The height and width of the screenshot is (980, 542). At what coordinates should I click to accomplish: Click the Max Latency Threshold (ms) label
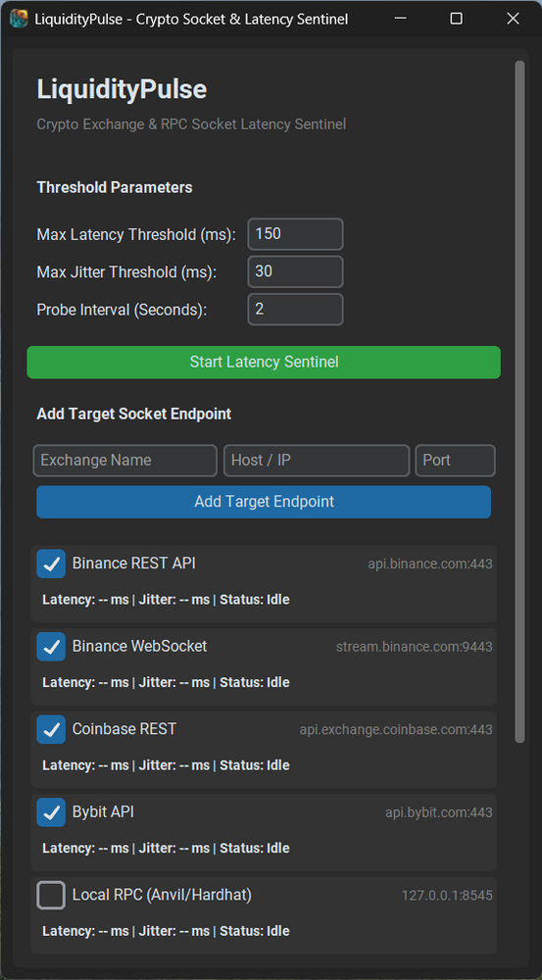click(x=136, y=235)
